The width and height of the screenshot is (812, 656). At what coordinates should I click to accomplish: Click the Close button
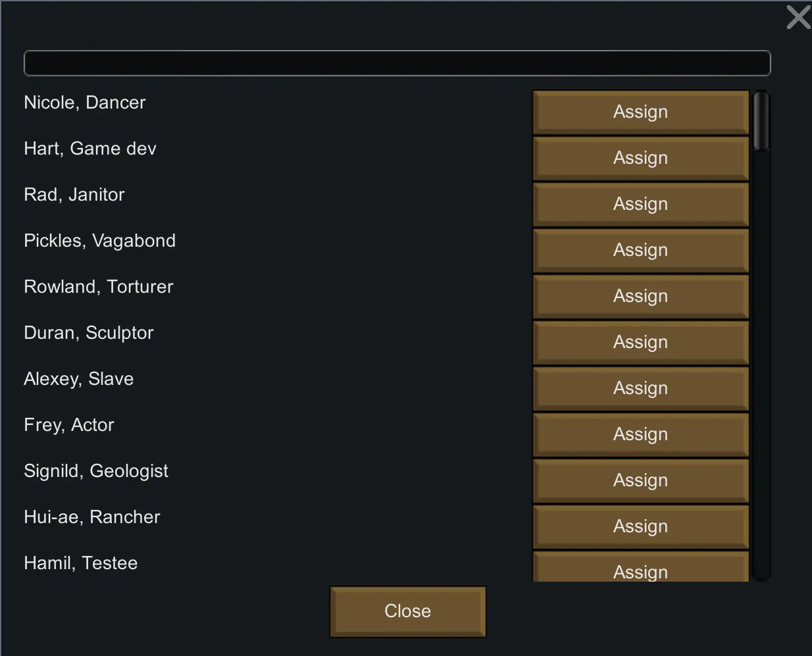407,611
